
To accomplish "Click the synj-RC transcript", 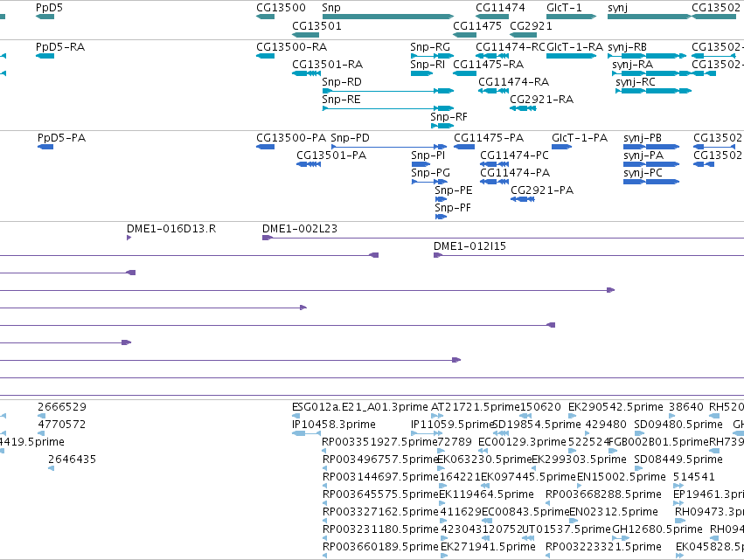I will (x=653, y=91).
